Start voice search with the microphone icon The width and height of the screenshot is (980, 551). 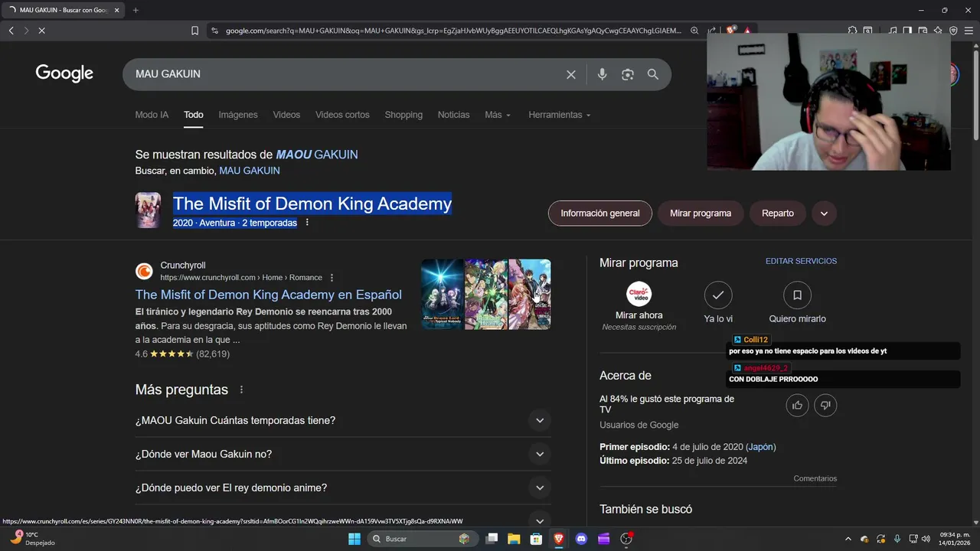[602, 74]
